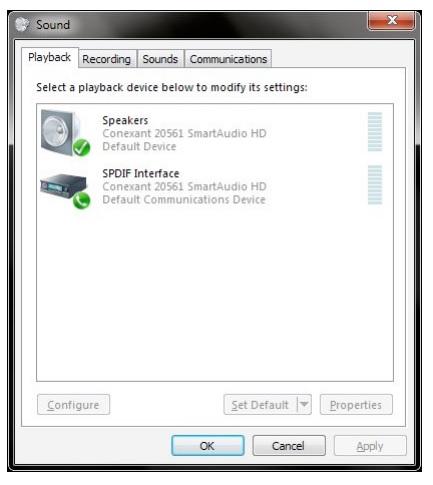Screen dimensions: 433x485
Task: Click the green checkmark badge on Speakers
Action: (82, 147)
